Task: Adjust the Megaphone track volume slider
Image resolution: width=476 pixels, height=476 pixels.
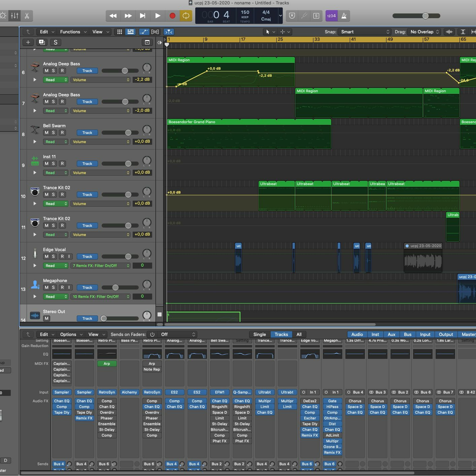Action: click(x=115, y=288)
